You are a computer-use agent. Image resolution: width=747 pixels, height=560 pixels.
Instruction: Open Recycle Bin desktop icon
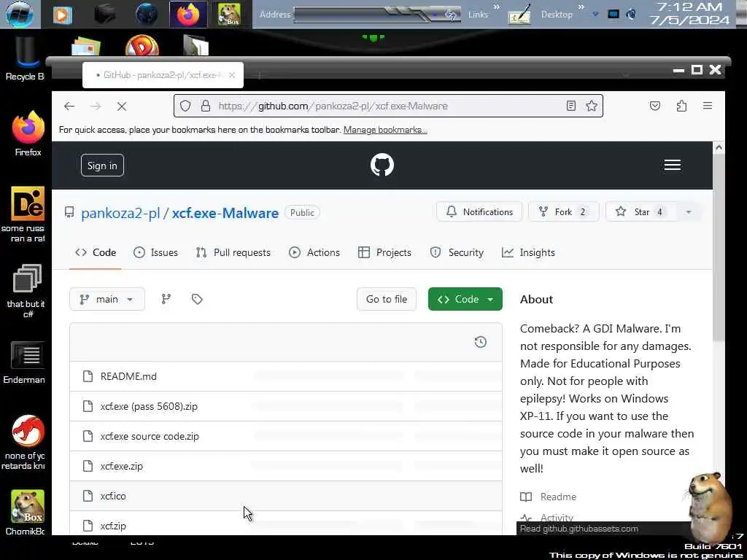pos(25,60)
